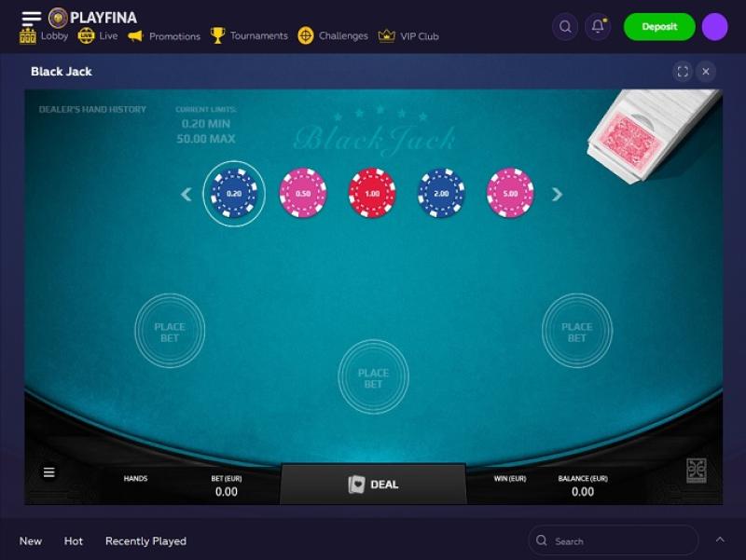Screen dimensions: 746x560
Task: Open the in-game menu icon near HANDS
Action: pos(49,472)
